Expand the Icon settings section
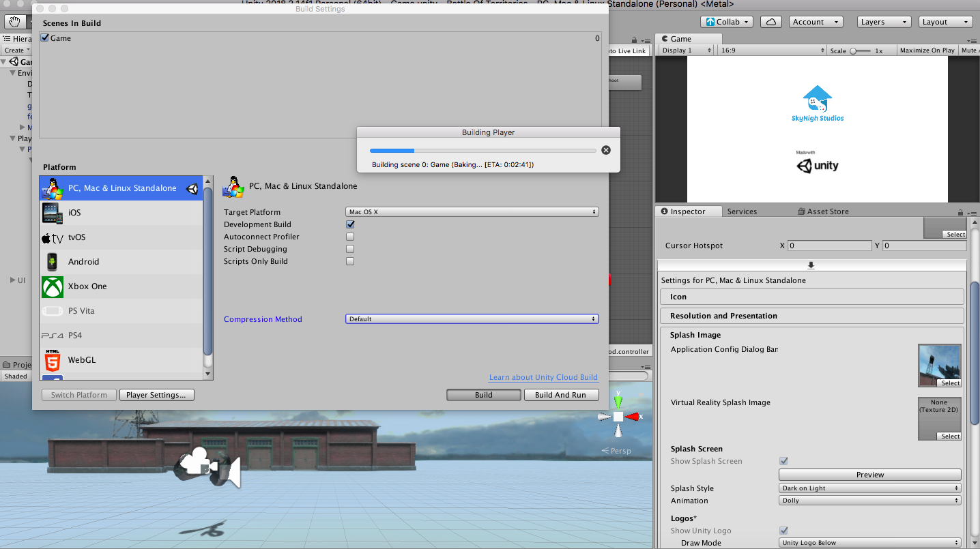This screenshot has width=980, height=549. [x=812, y=297]
